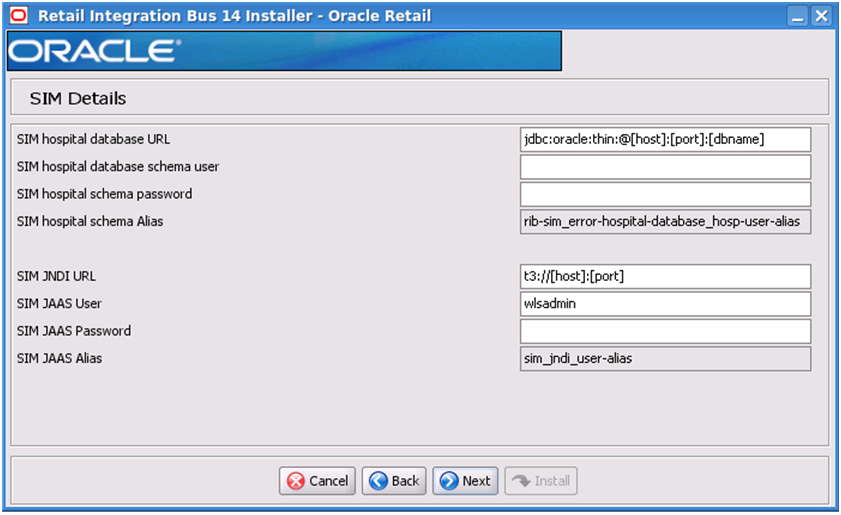Click the 'SIM hospital database schema user' label
Screen dimensions: 841x515
pyautogui.click(x=118, y=167)
